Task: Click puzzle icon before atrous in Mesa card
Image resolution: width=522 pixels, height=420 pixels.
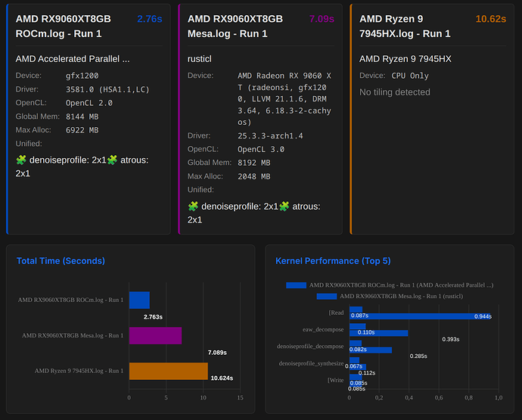Action: tap(284, 207)
